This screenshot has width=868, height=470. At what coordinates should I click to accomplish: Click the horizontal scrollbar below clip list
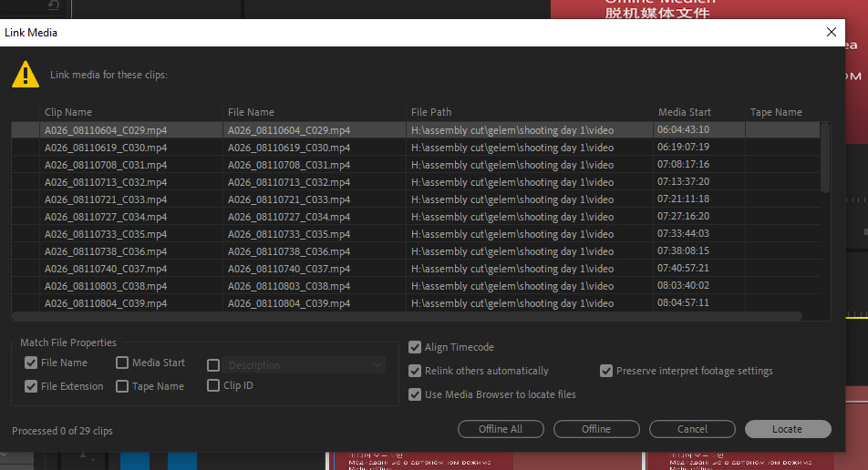pos(410,316)
